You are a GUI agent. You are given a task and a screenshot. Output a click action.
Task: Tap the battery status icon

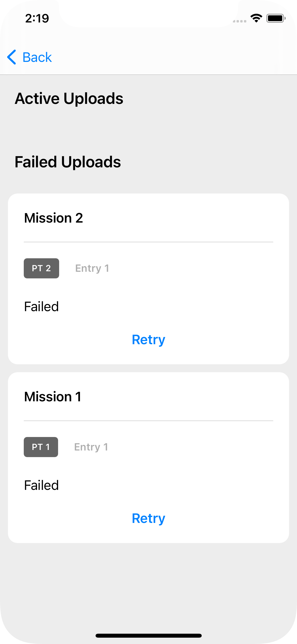click(276, 18)
